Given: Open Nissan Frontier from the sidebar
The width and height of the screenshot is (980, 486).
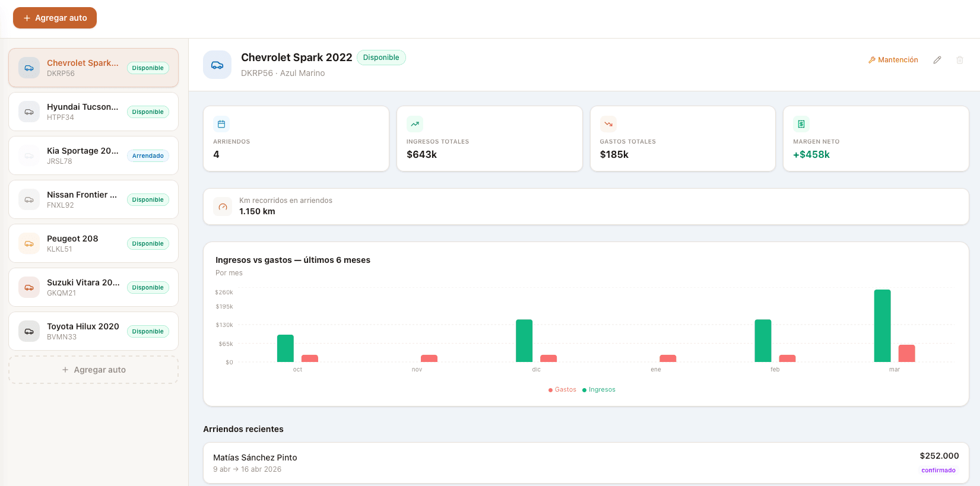Looking at the screenshot, I should (93, 199).
